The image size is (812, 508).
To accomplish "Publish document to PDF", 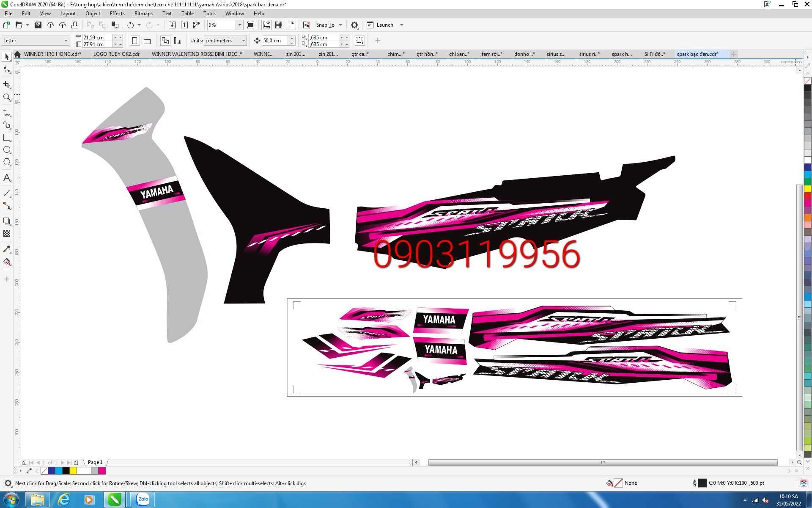I will pyautogui.click(x=197, y=25).
